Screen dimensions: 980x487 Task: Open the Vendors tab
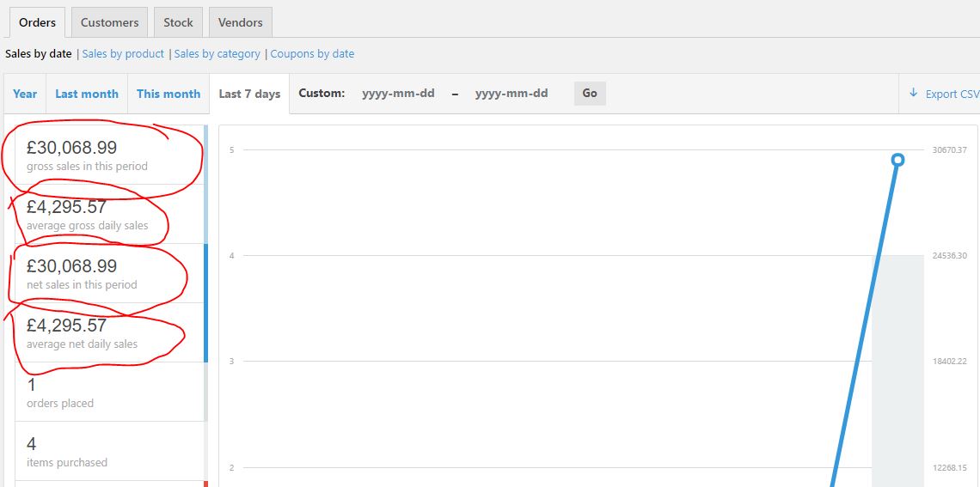240,22
